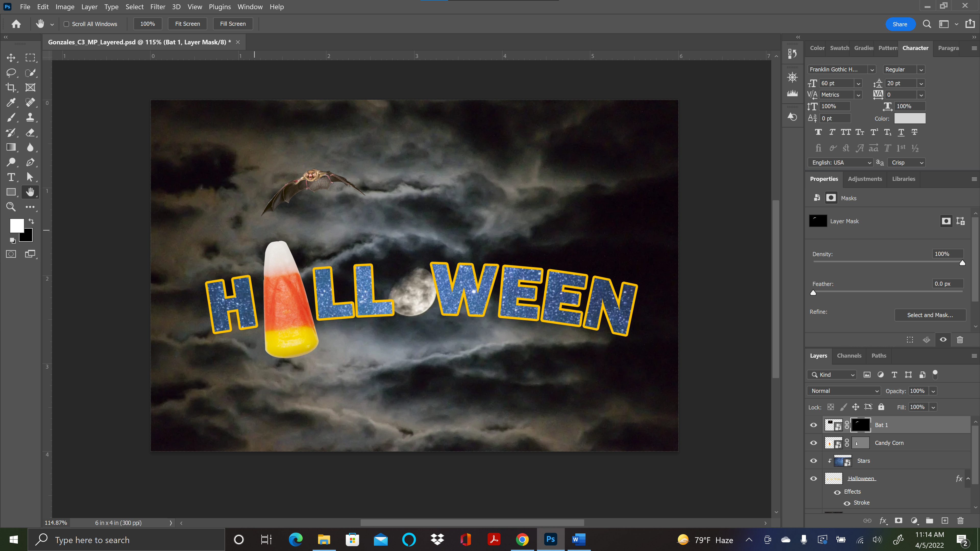
Task: Open the layer Kind filter dropdown
Action: click(x=832, y=374)
